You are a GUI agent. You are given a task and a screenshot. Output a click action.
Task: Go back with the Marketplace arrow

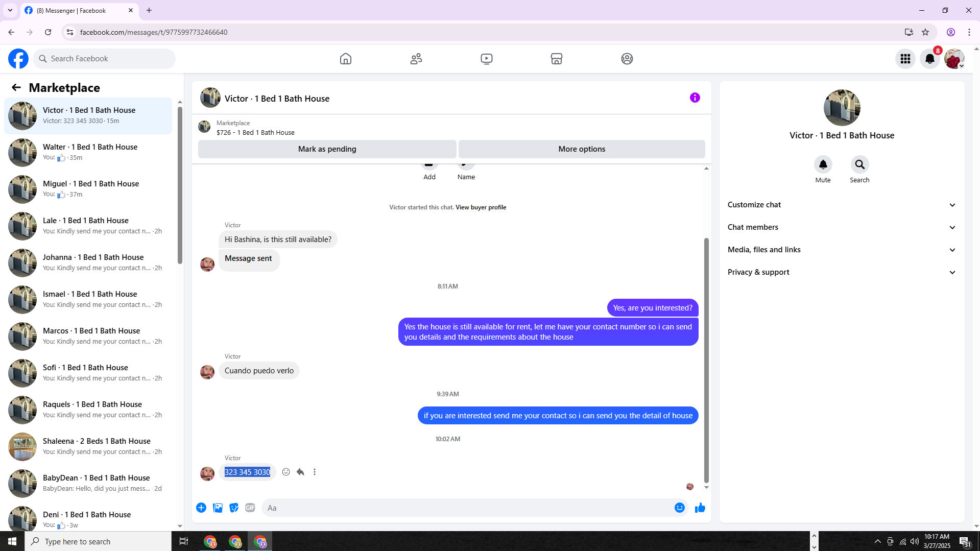(16, 88)
